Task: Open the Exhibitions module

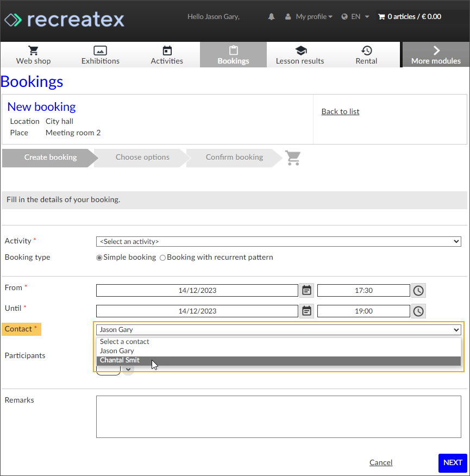Action: pyautogui.click(x=100, y=54)
